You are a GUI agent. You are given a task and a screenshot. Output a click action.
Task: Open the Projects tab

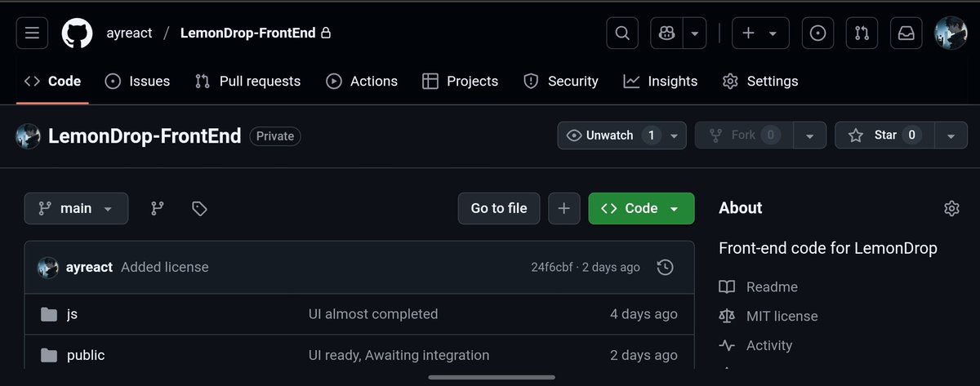(460, 81)
